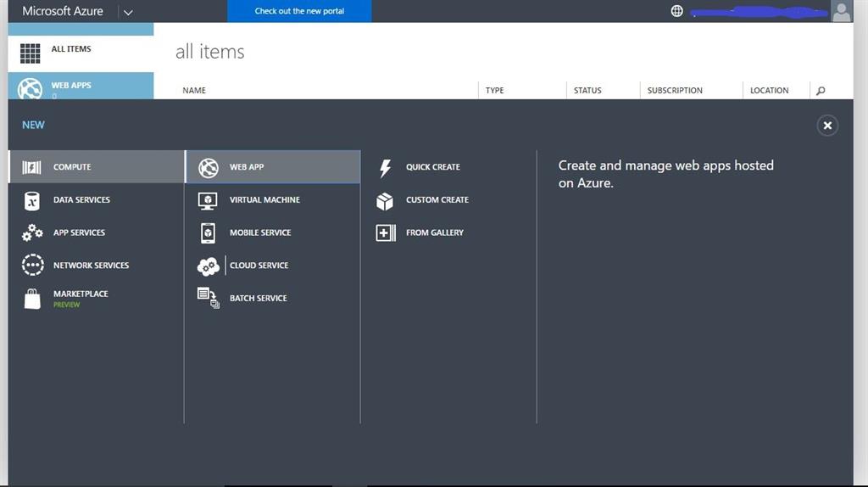Sort by the TYPE column header

(x=494, y=90)
